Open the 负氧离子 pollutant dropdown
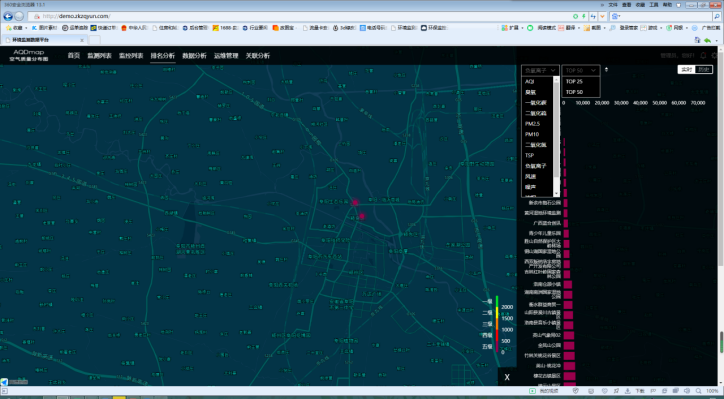 point(540,70)
